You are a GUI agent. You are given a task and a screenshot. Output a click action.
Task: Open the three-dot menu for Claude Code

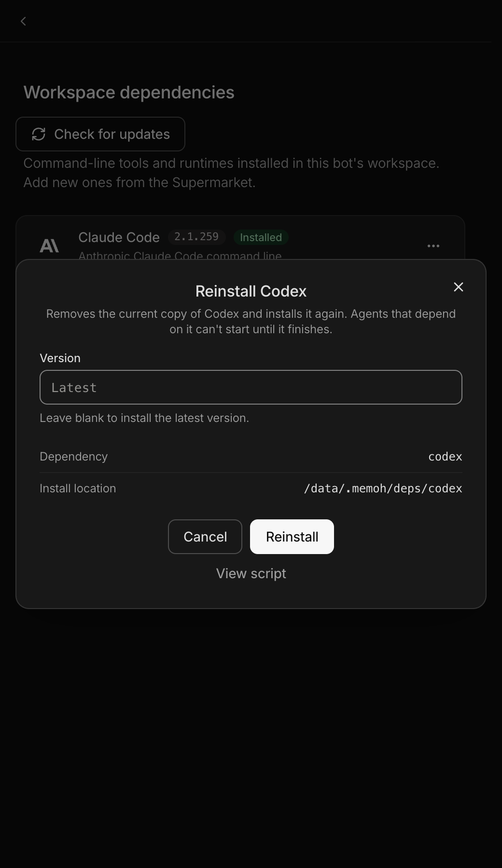433,246
